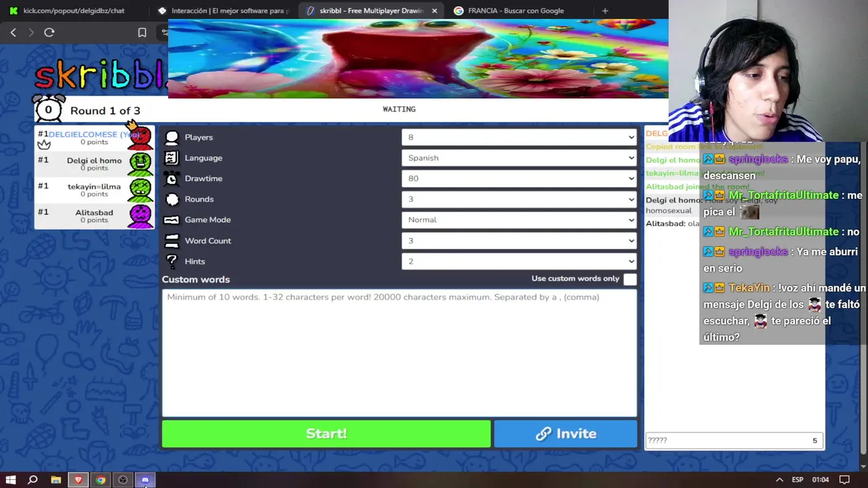Switch to the Interacción tab
The image size is (868, 488).
pos(224,11)
